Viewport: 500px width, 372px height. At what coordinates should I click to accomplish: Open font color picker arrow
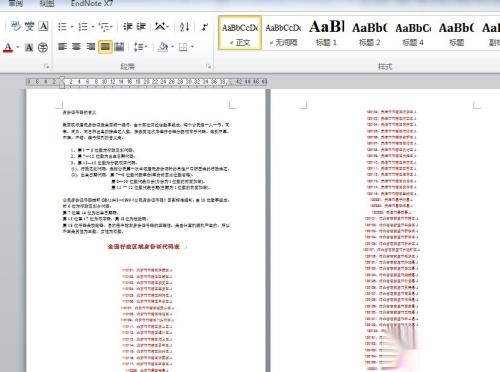[x=18, y=47]
